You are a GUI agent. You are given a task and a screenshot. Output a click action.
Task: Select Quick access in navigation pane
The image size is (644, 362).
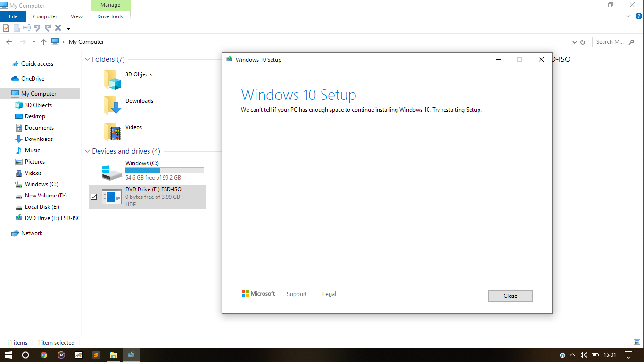(x=37, y=64)
